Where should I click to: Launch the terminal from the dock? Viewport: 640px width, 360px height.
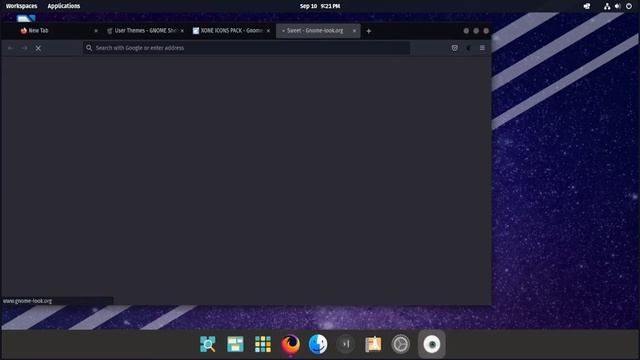345,344
